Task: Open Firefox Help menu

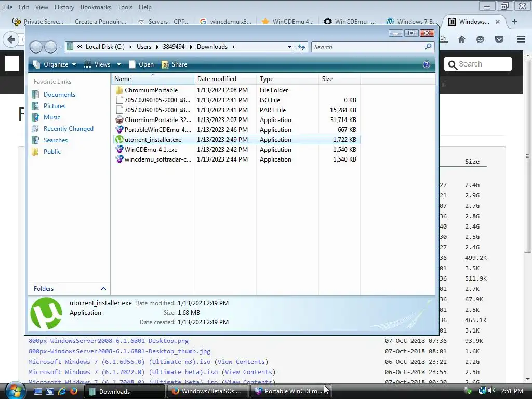Action: click(145, 7)
